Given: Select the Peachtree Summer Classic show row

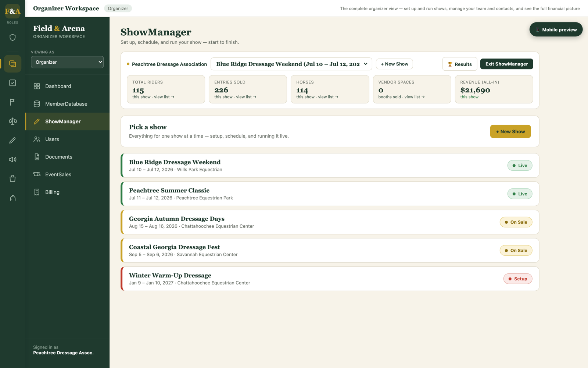Looking at the screenshot, I should (330, 194).
